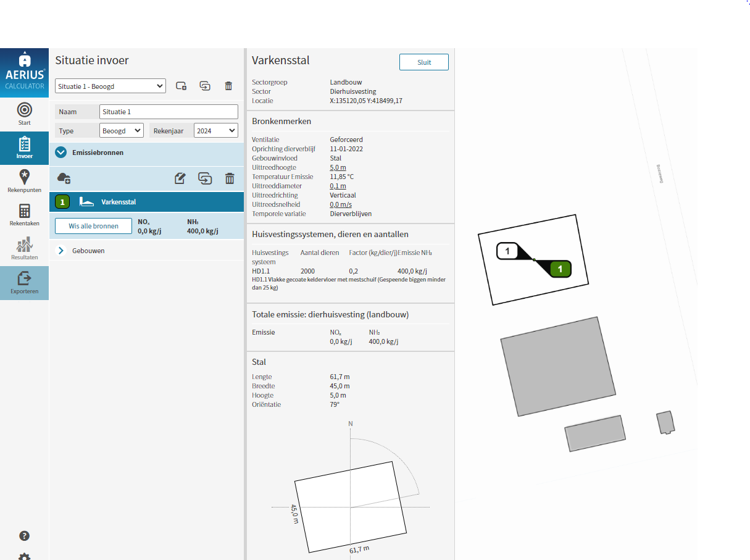Image resolution: width=750 pixels, height=560 pixels.
Task: Import sources via the cloud upload icon
Action: 64,178
